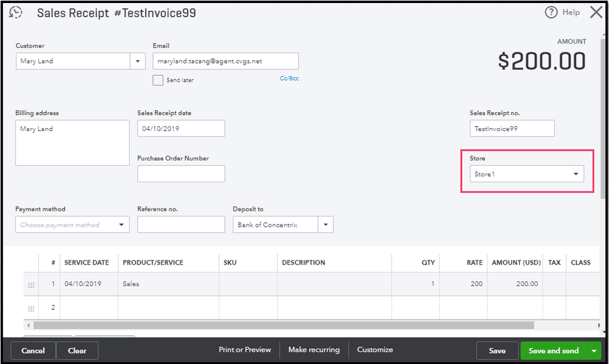Click the Cc/Bcc link
609x364 pixels.
pyautogui.click(x=289, y=79)
